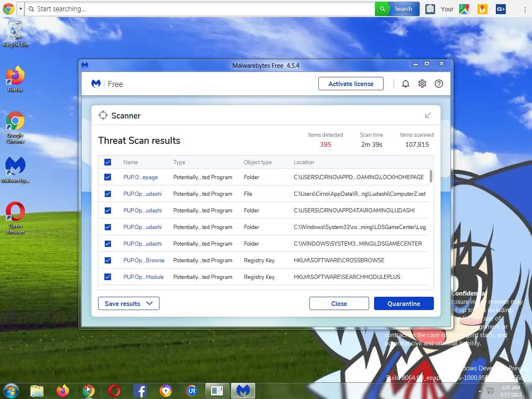Click the map booklet icon left of Your
Screen dimensions: 532x399
(x=430, y=9)
